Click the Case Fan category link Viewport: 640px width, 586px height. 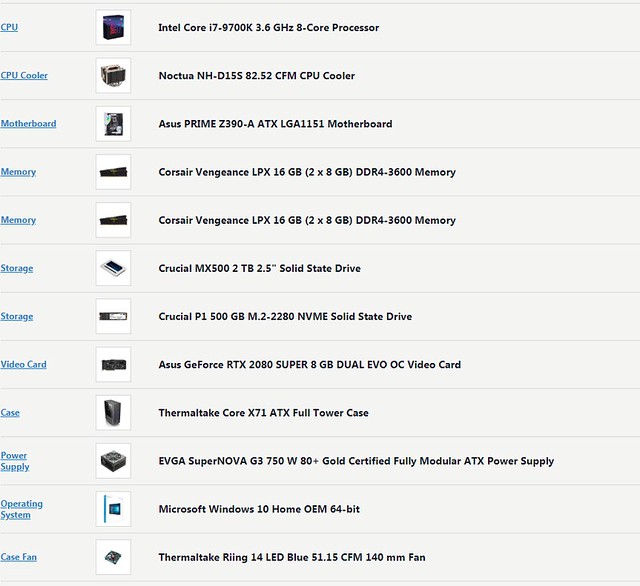coord(18,557)
